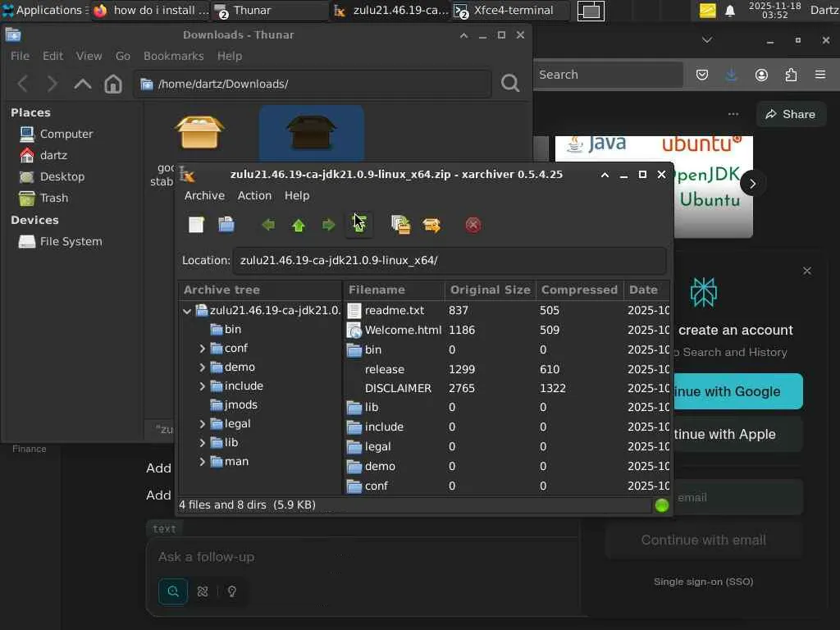Open xarchiver's Help menu
This screenshot has width=840, height=630.
297,195
